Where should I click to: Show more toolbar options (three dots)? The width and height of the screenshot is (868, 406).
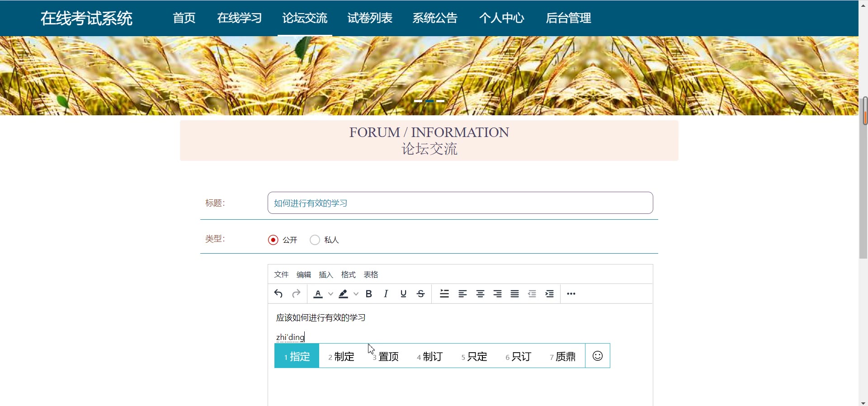[571, 294]
